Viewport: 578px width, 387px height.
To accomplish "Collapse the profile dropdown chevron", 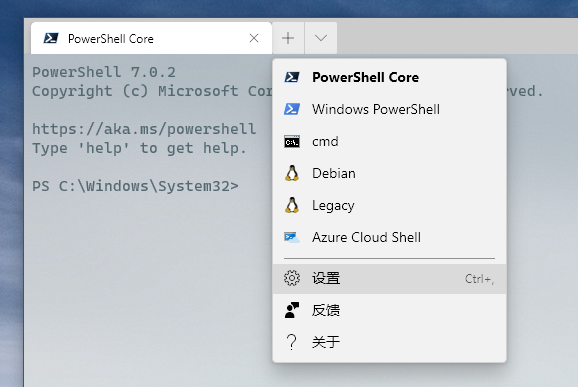I will (x=321, y=38).
